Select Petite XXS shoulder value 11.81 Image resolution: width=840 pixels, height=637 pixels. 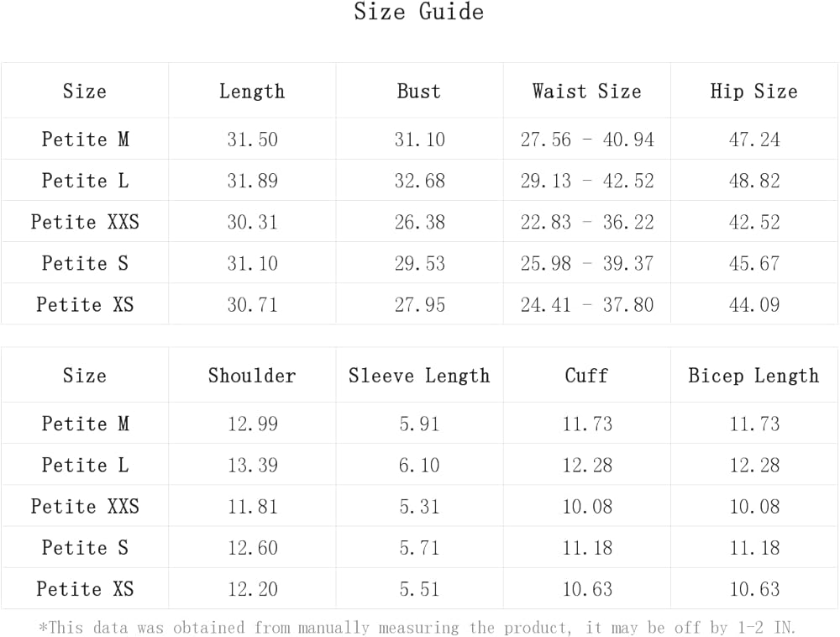click(x=252, y=506)
